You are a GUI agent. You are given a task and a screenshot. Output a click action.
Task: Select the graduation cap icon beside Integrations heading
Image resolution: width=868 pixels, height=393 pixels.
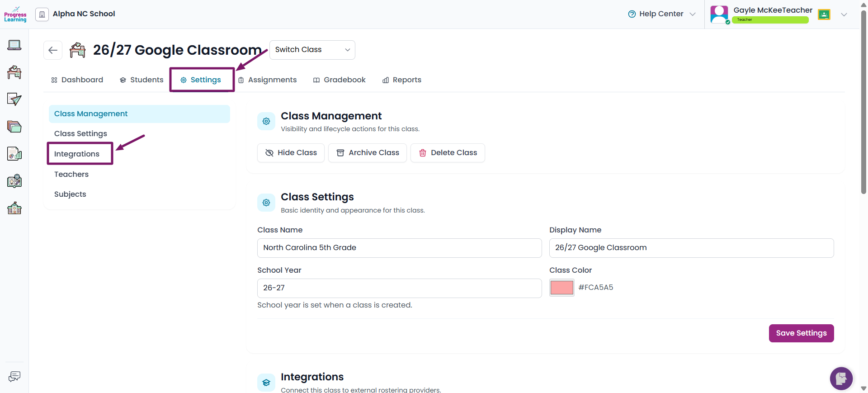click(266, 383)
